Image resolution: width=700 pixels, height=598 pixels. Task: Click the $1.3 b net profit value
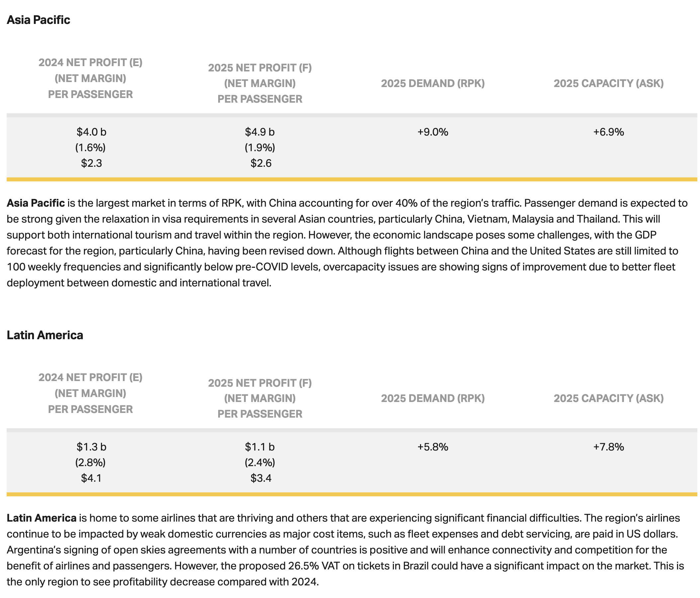coord(91,447)
